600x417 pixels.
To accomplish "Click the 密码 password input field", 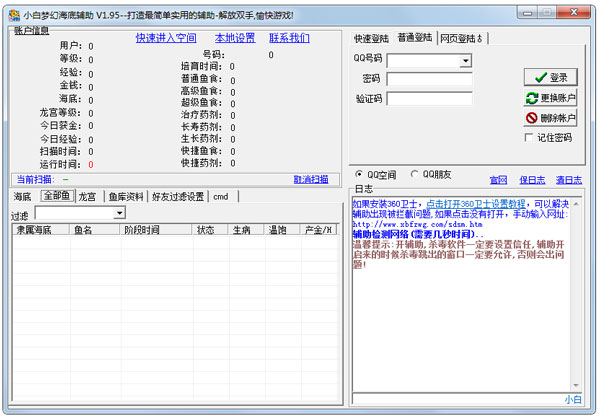I will (x=429, y=79).
